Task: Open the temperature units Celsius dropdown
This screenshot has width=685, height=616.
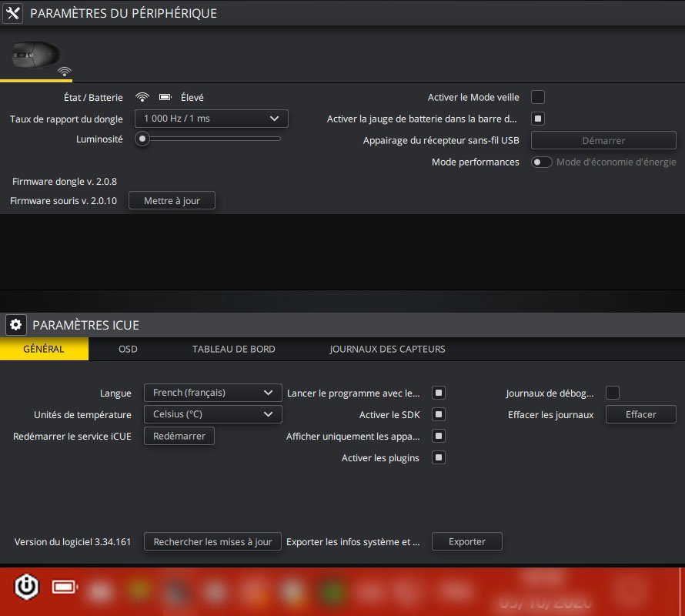Action: (212, 414)
